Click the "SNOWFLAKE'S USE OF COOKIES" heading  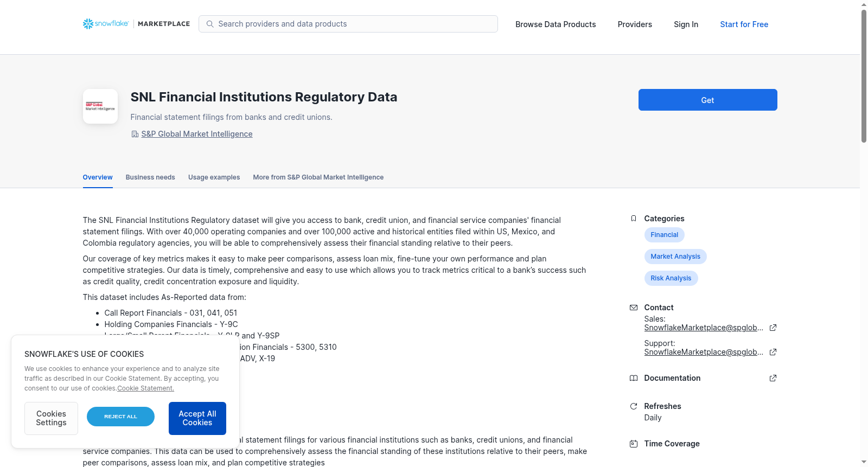84,354
